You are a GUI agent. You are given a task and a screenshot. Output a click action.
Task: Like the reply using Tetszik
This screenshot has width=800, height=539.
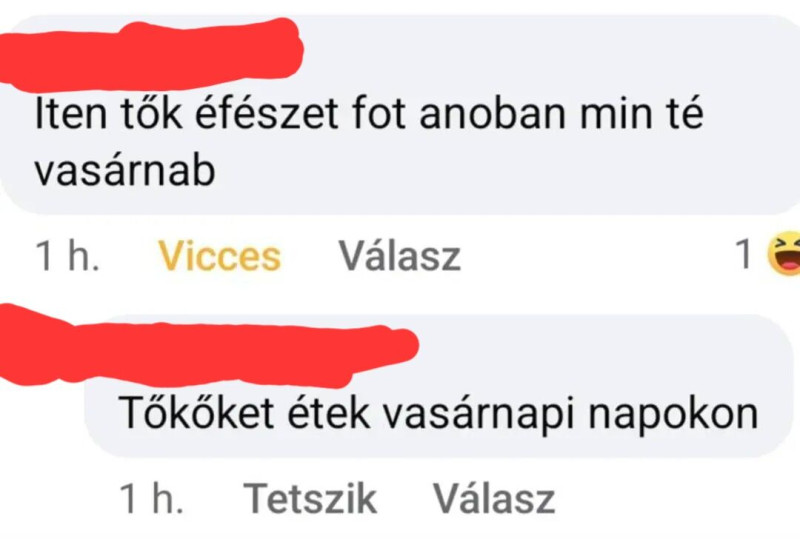[310, 498]
